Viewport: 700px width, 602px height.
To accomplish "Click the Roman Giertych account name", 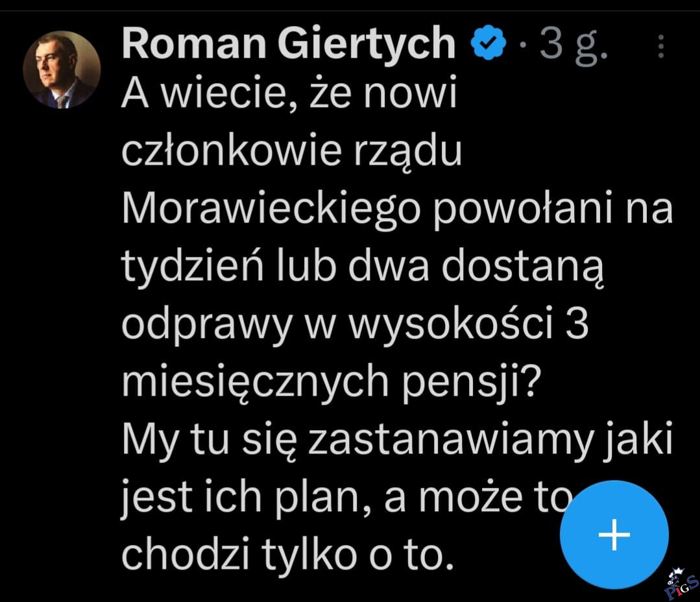I will pos(289,44).
